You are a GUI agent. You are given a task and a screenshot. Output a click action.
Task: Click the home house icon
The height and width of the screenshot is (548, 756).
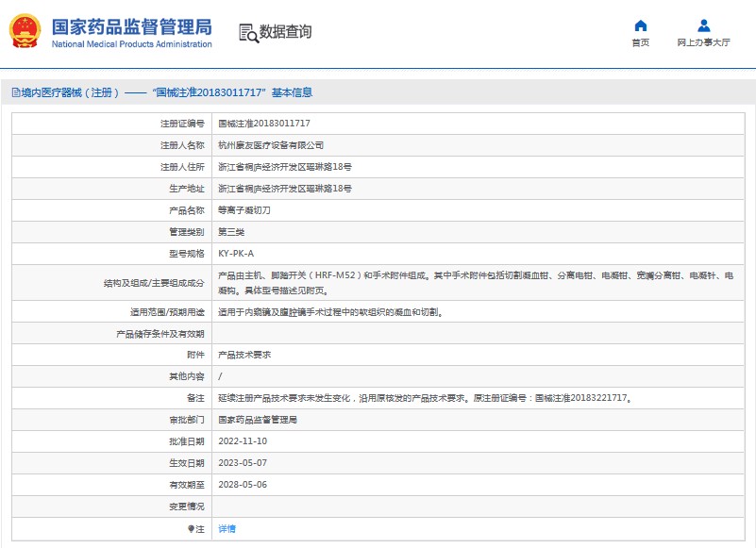(x=640, y=25)
